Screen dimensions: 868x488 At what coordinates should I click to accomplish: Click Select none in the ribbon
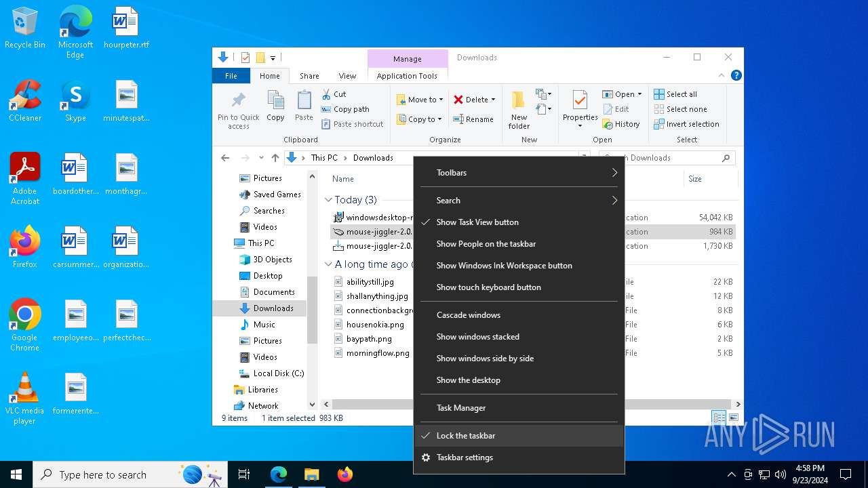(x=680, y=109)
